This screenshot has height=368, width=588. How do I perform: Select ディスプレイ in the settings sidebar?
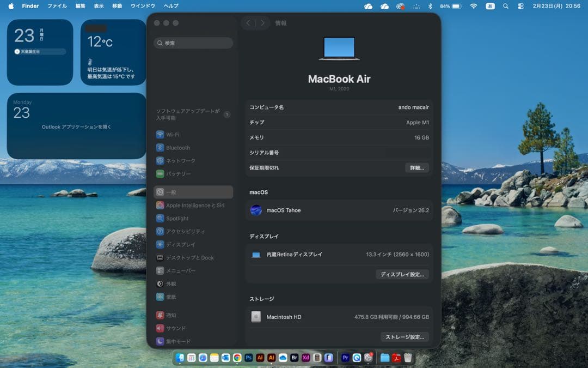point(193,244)
